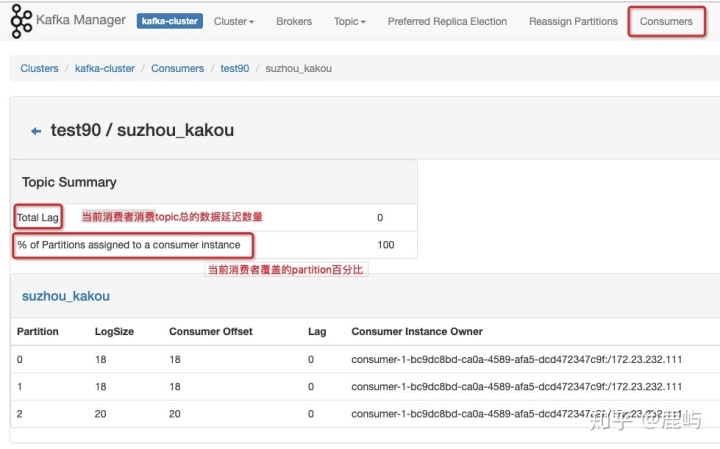Click the LogSize column header
Image resolution: width=720 pixels, height=449 pixels.
point(114,331)
